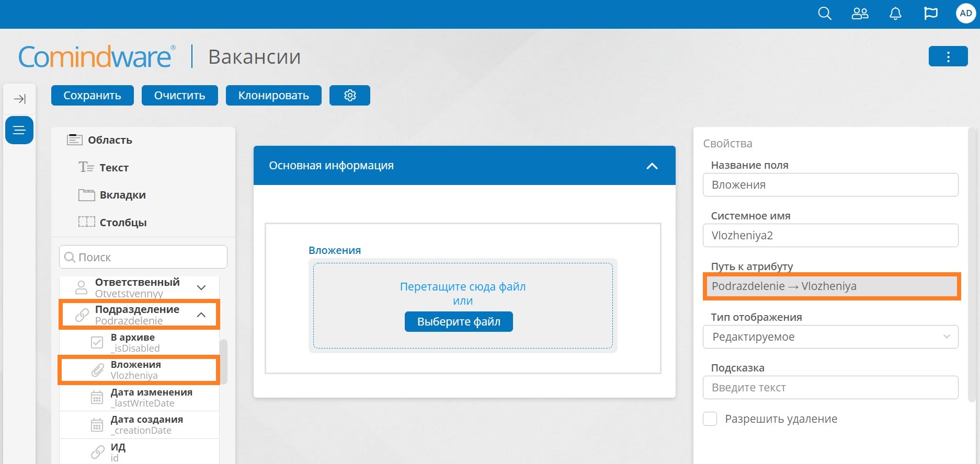Screen dimensions: 980x464
Task: Click the flag icon in top bar
Action: tap(931, 14)
